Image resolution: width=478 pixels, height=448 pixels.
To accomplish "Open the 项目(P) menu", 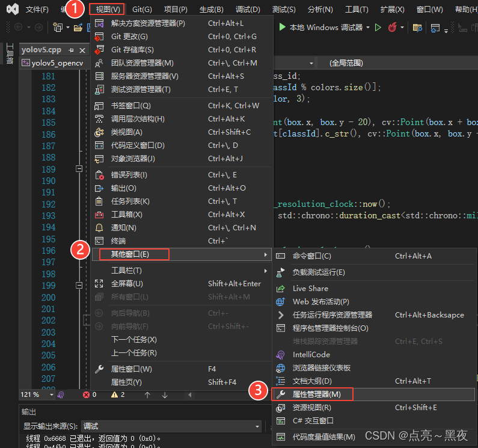I will coord(176,10).
